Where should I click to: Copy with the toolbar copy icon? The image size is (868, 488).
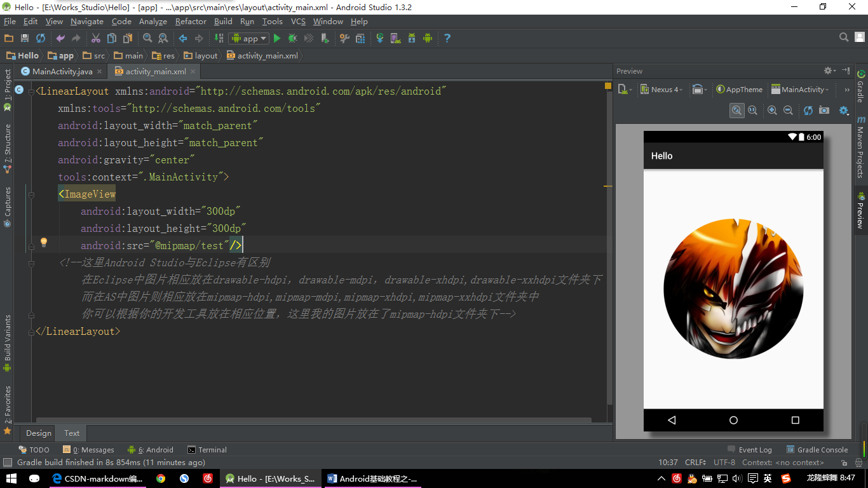[111, 38]
